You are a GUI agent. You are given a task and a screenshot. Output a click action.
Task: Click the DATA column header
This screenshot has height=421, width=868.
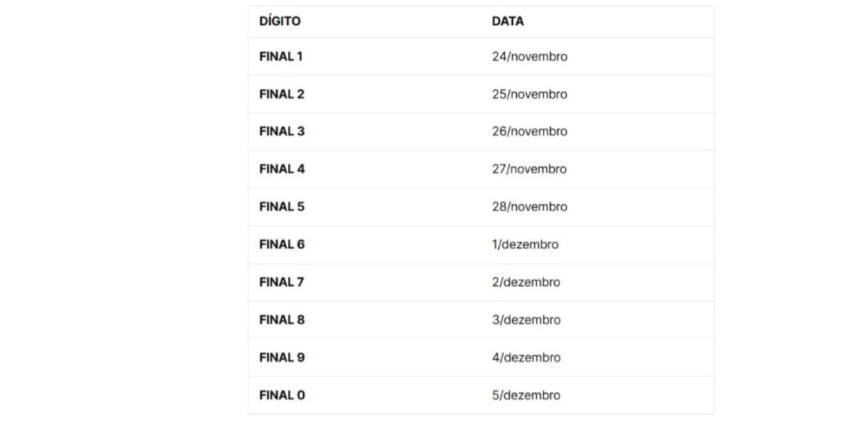507,21
